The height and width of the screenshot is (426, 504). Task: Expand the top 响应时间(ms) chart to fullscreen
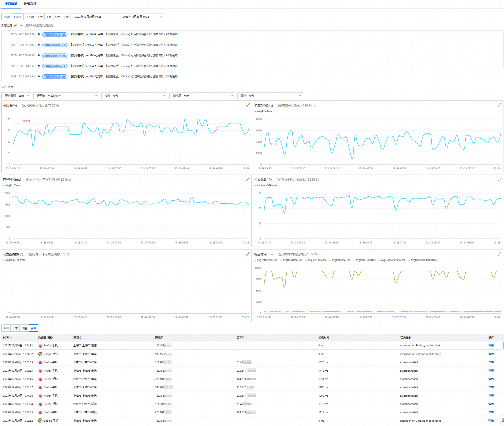click(x=500, y=105)
